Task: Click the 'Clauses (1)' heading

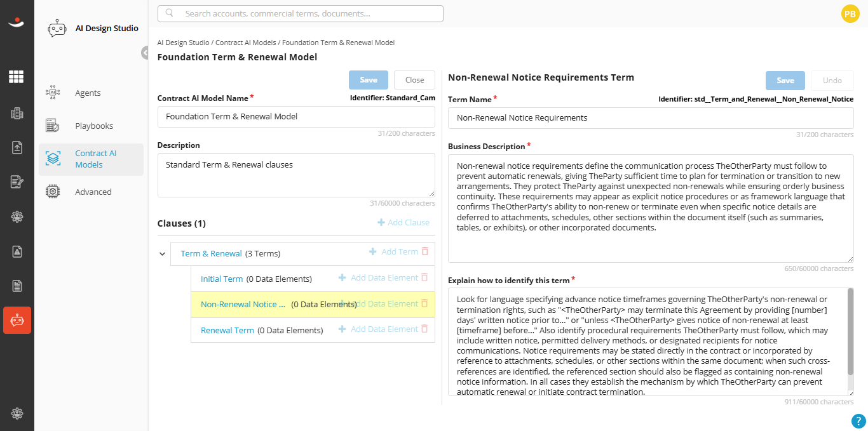Action: pyautogui.click(x=181, y=223)
